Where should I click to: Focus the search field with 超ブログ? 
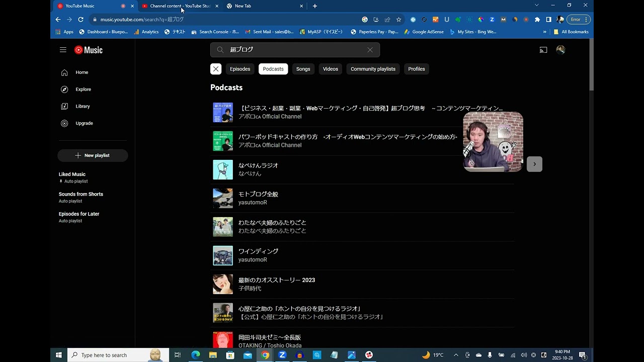coord(295,50)
